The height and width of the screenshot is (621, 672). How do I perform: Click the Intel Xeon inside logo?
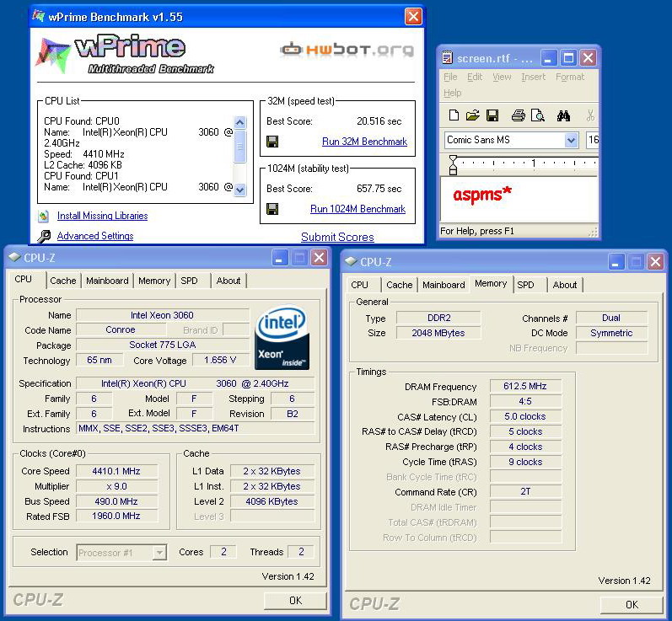pos(282,337)
